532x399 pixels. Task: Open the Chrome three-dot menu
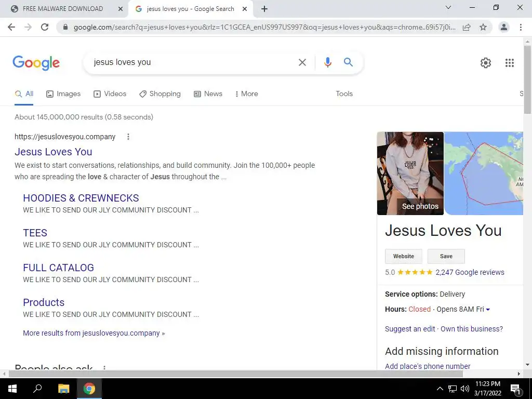coord(521,27)
